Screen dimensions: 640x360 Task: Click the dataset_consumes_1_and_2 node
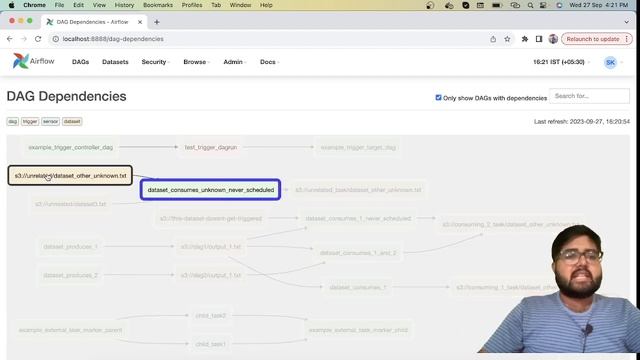[x=358, y=253]
